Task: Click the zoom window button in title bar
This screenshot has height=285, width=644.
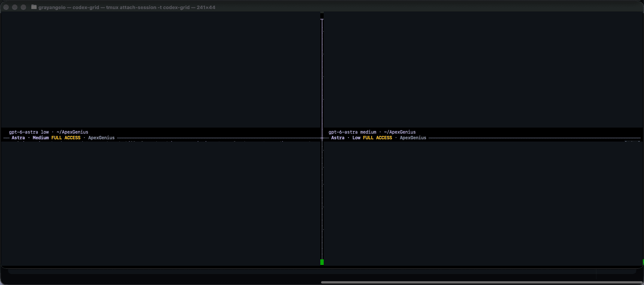Action: pyautogui.click(x=23, y=7)
